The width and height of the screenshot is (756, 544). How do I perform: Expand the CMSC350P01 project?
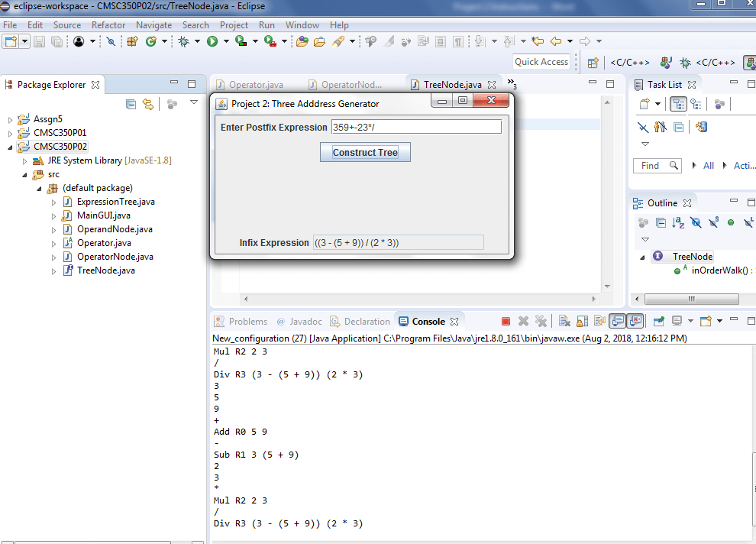point(10,133)
